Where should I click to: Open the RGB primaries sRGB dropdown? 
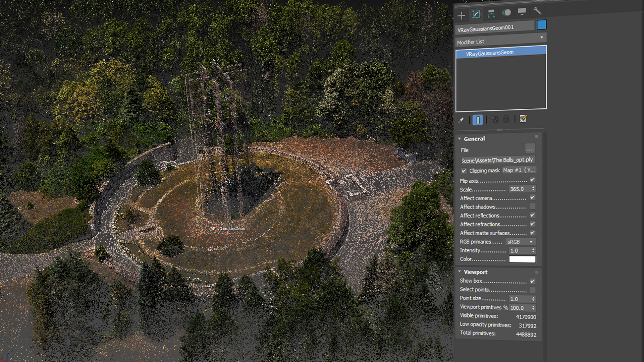point(521,242)
